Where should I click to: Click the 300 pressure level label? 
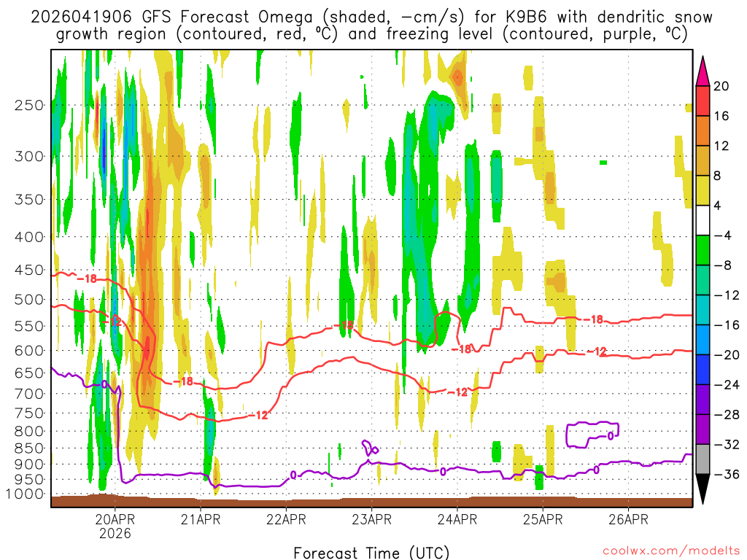[29, 156]
